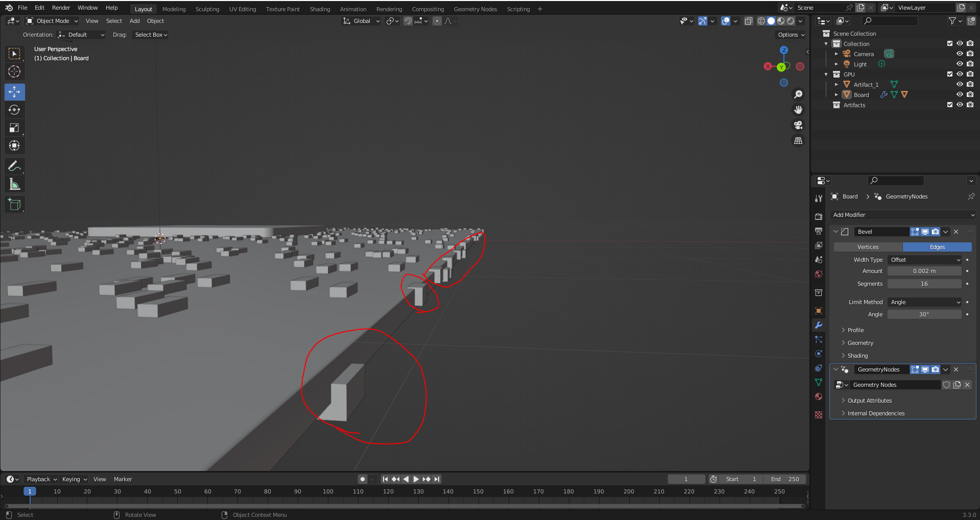Switch to the Shading workspace tab

[320, 9]
